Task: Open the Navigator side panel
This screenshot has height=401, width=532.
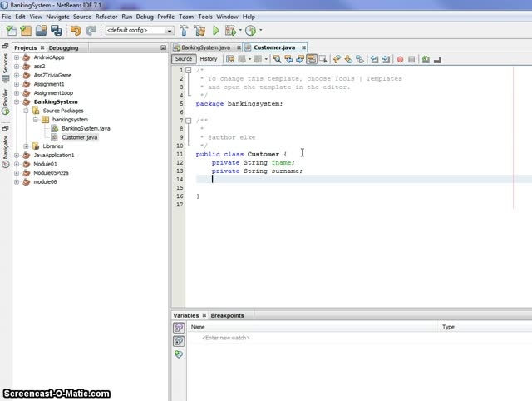Action: coord(5,147)
